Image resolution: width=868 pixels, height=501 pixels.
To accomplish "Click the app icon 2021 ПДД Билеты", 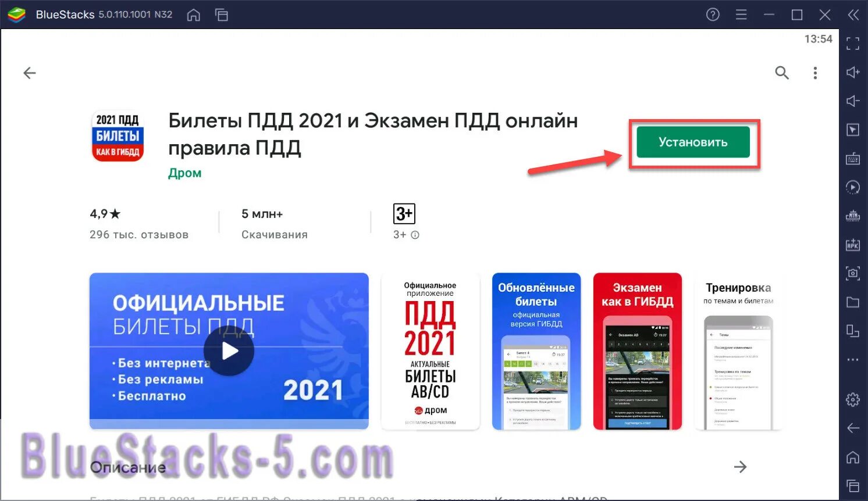I will [118, 136].
